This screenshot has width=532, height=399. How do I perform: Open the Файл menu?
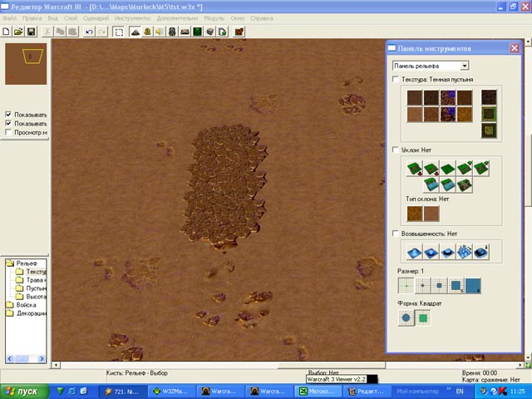[9, 17]
